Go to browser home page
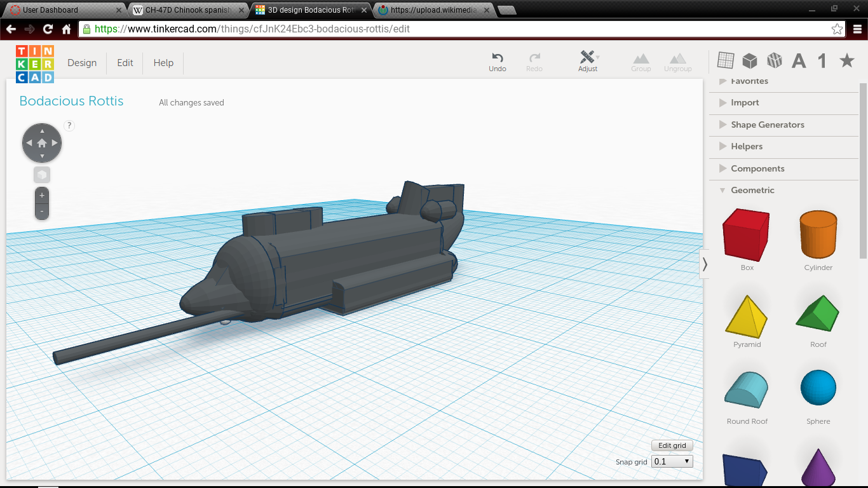Screen dimensions: 868x488 (66, 29)
